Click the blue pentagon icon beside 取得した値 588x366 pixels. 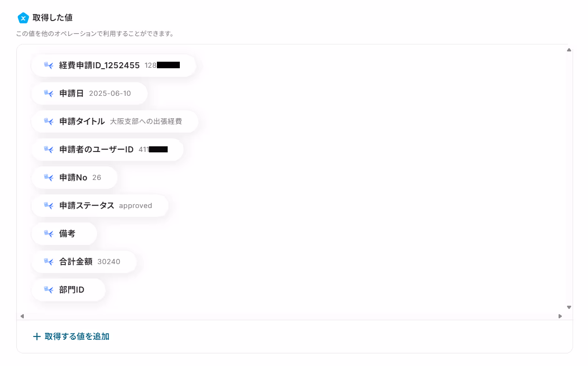23,18
